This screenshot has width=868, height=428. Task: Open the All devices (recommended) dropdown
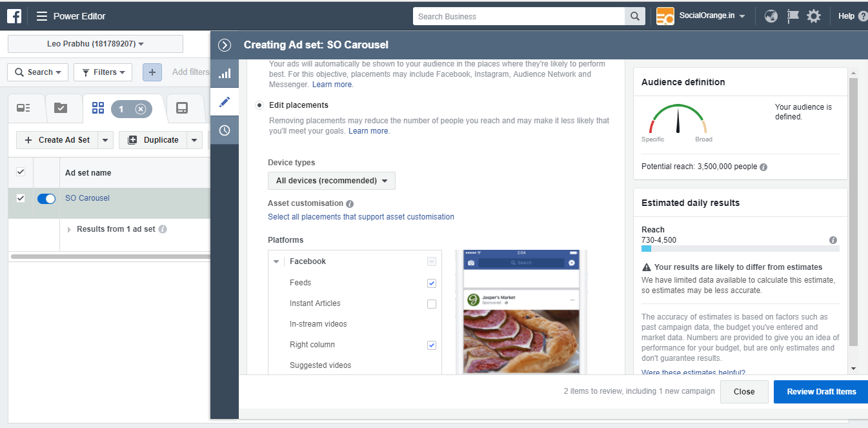pos(331,181)
